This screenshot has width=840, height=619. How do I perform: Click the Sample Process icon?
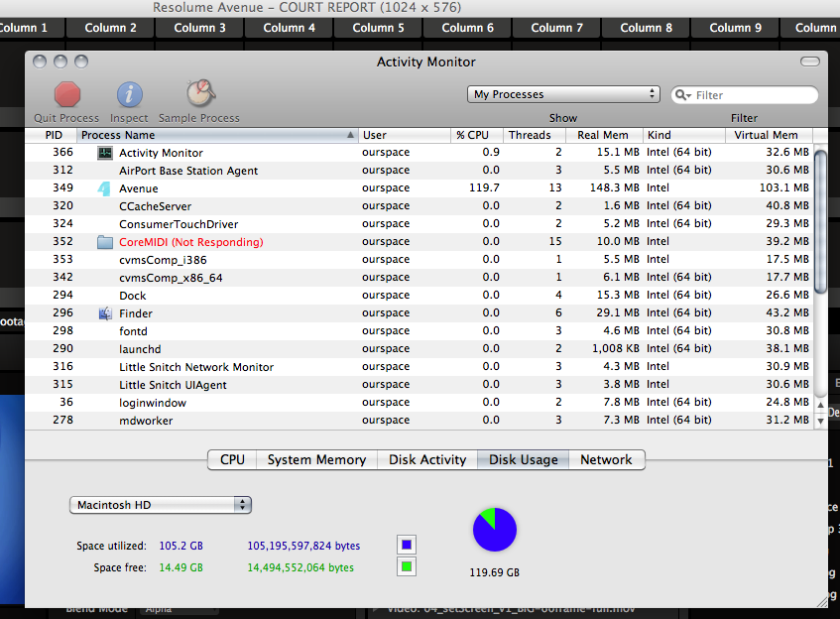point(201,94)
